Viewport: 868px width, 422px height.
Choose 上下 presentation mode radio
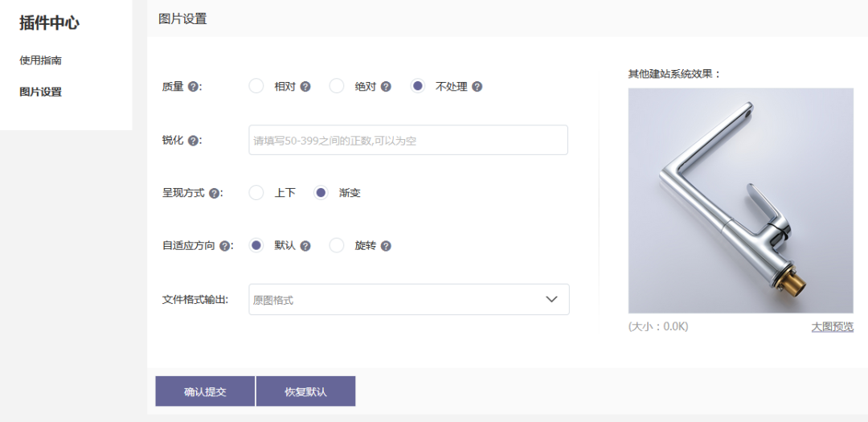coord(256,193)
